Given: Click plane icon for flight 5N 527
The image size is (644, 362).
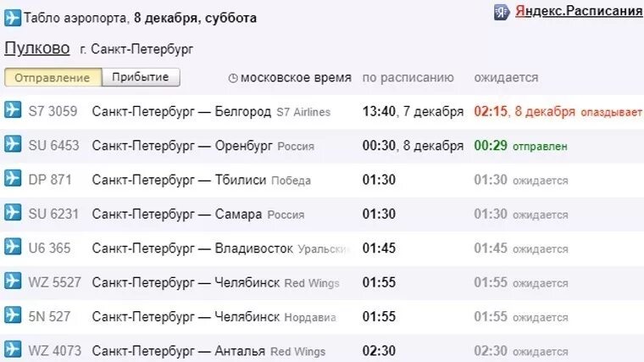Looking at the screenshot, I should [13, 315].
